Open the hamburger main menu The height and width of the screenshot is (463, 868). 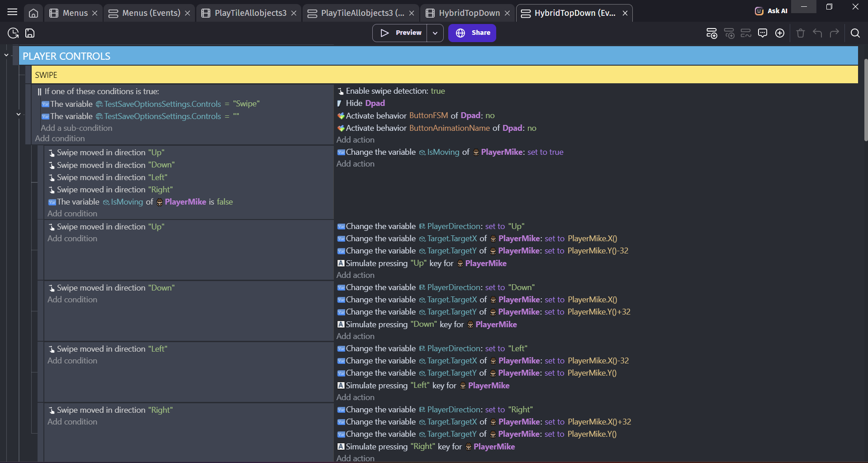click(x=12, y=12)
